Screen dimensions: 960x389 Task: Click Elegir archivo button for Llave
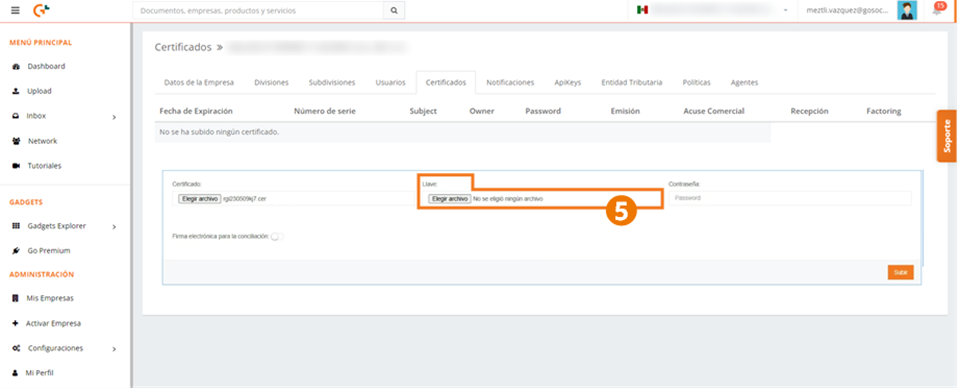click(x=449, y=198)
